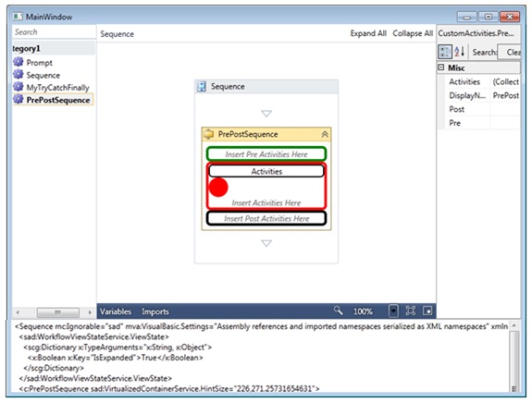Select PrePostSequence in the toolbox

(x=58, y=100)
